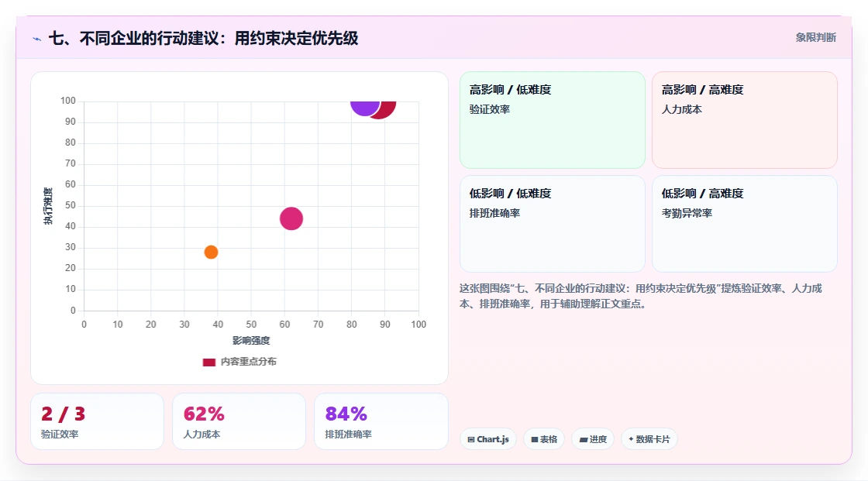Click the 84% 排班准确率 data card
Screen dimensions: 868x481
(381, 421)
